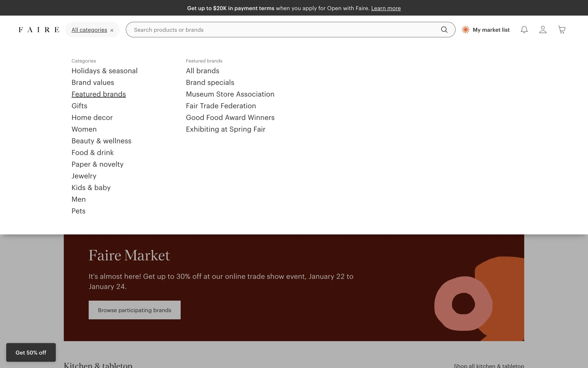This screenshot has width=588, height=368.
Task: Click the Faire logo
Action: click(39, 30)
